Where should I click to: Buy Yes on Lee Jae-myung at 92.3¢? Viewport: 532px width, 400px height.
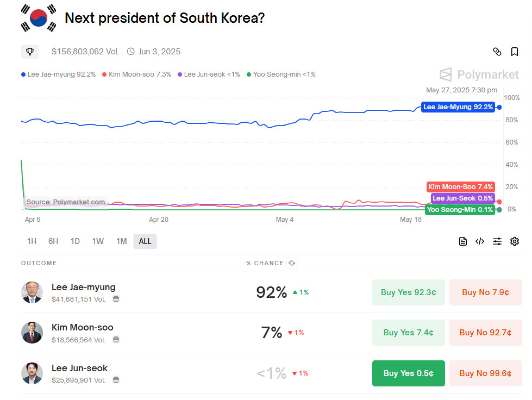[409, 292]
